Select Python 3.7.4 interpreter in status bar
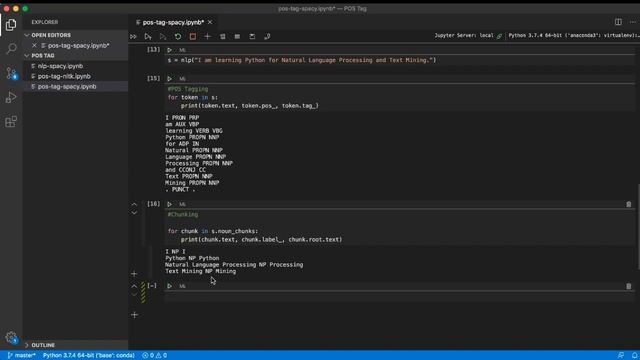Image resolution: width=640 pixels, height=360 pixels. (x=89, y=355)
